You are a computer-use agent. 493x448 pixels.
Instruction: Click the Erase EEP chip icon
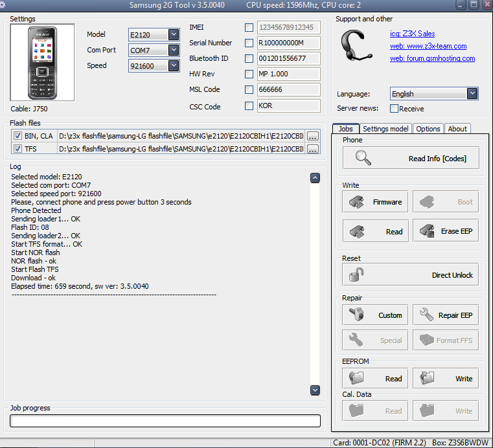[428, 231]
